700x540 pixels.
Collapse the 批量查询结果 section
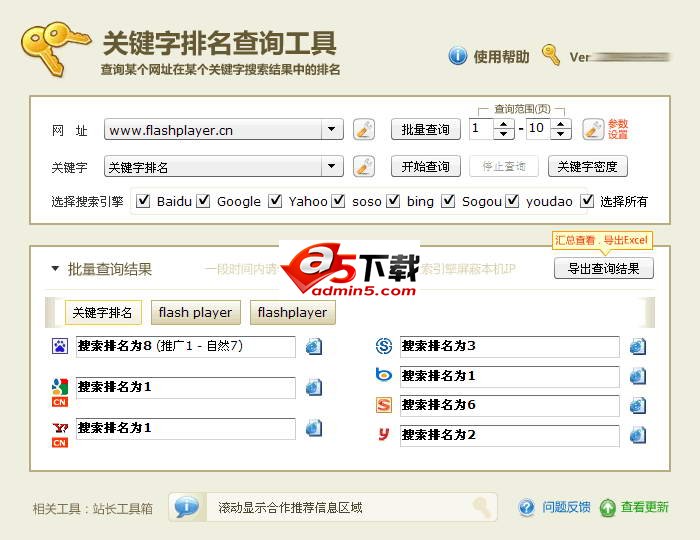coord(55,269)
